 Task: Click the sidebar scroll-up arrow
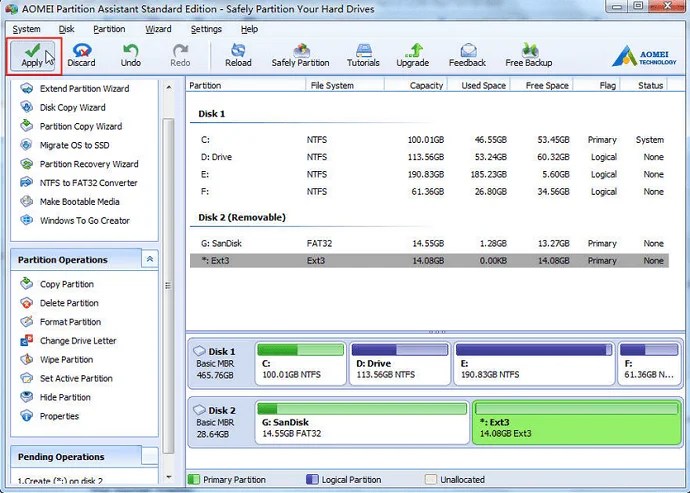pyautogui.click(x=169, y=88)
